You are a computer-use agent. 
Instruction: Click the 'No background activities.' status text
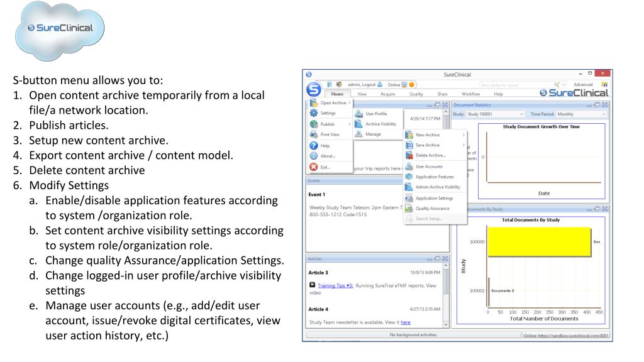click(x=413, y=335)
